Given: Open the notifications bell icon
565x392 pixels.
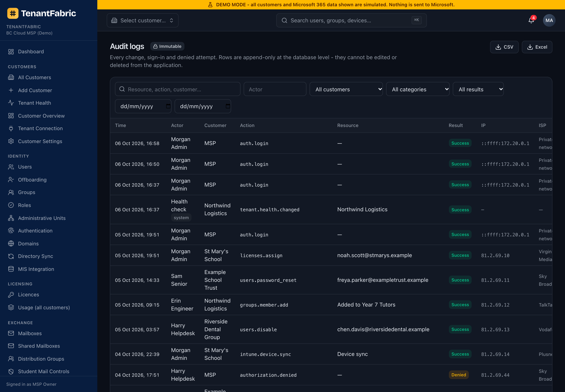Looking at the screenshot, I should [531, 20].
